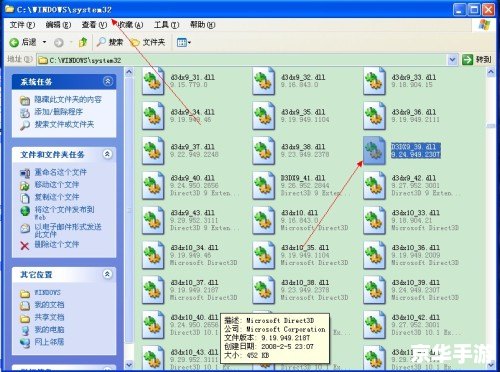
Task: Open the views mode dropdown button
Action: (x=184, y=42)
